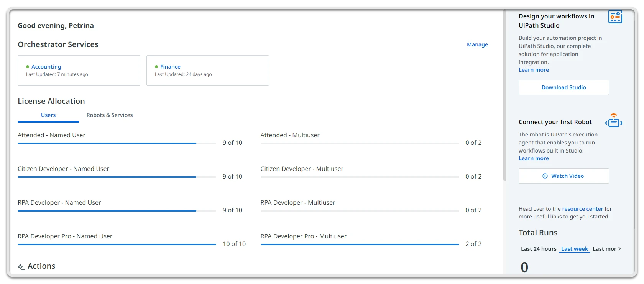Click the Actions lightning icon
Screen dimensions: 644x284
(x=21, y=267)
